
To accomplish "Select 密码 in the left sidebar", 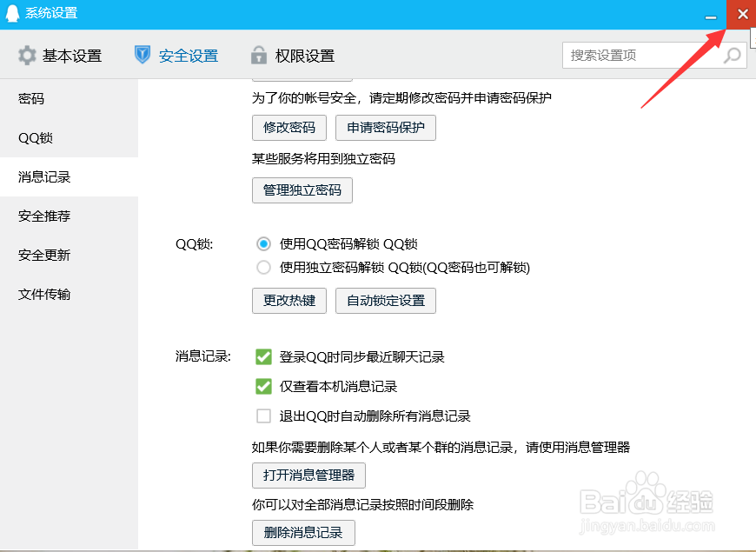I will 69,99.
